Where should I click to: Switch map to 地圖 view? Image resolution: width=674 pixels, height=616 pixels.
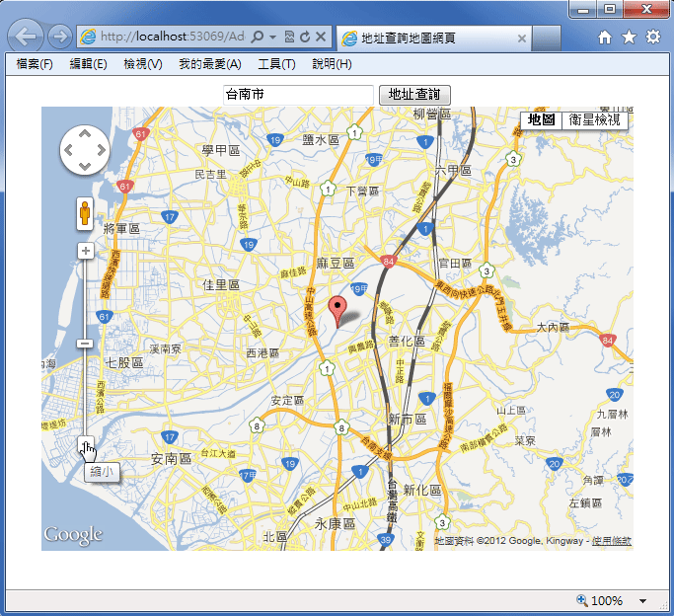541,119
